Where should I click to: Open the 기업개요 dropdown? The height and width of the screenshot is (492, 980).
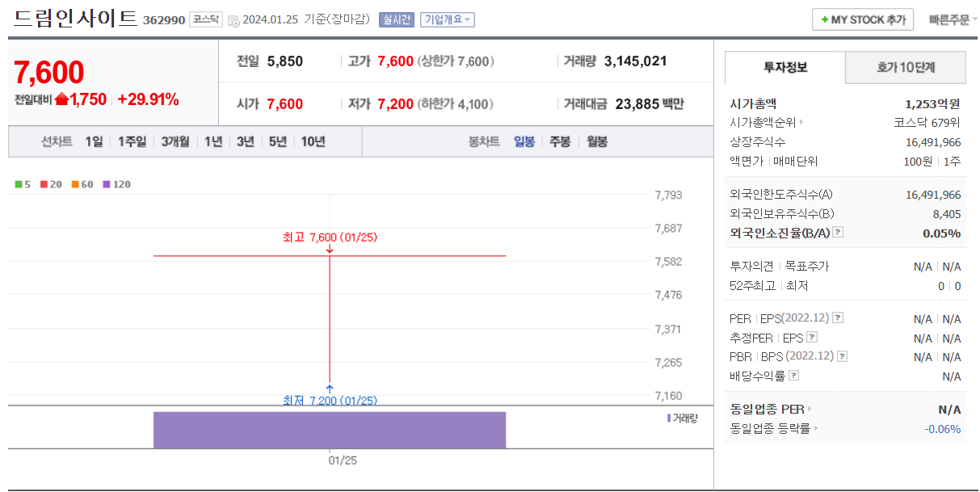tap(448, 19)
